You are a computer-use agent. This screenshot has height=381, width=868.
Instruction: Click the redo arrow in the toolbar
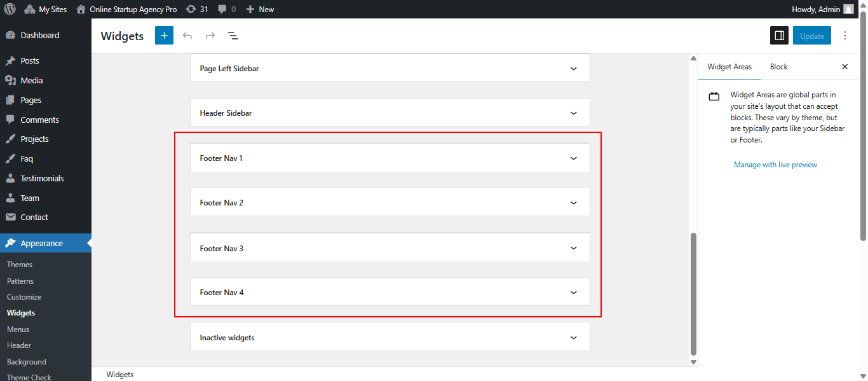tap(210, 36)
